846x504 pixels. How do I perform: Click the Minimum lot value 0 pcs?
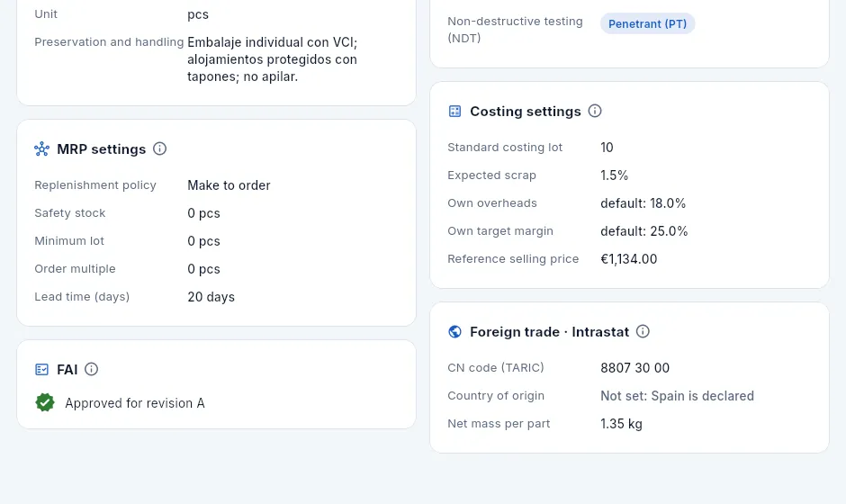(204, 241)
